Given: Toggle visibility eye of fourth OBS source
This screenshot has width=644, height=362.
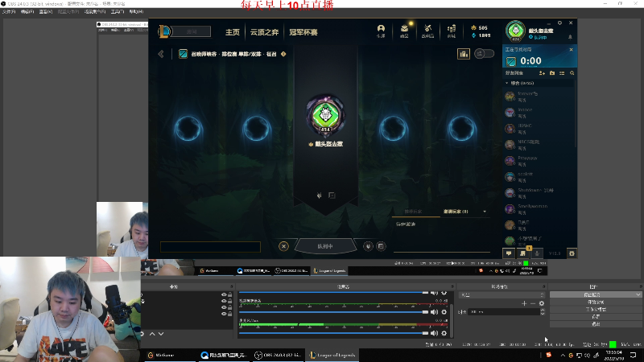Looking at the screenshot, I should 224,314.
